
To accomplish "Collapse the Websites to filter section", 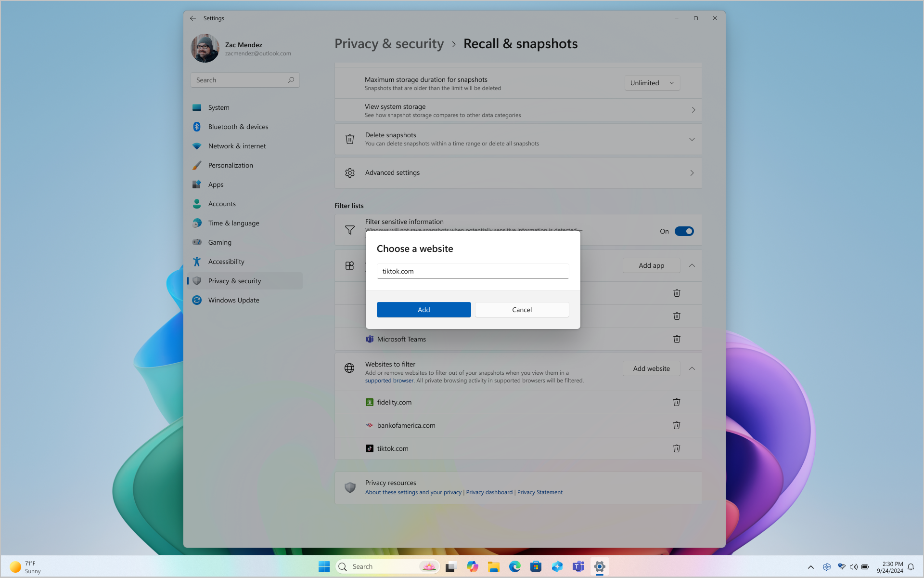I will pos(692,368).
